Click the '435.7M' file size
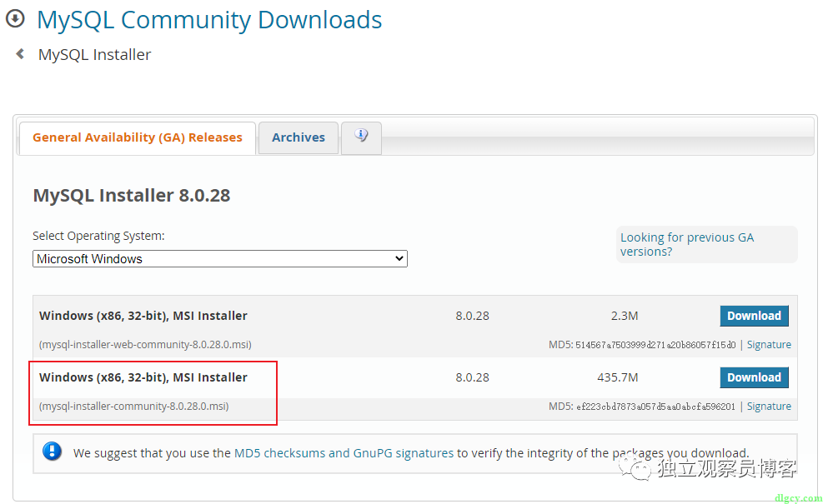823x504 pixels. (x=618, y=377)
